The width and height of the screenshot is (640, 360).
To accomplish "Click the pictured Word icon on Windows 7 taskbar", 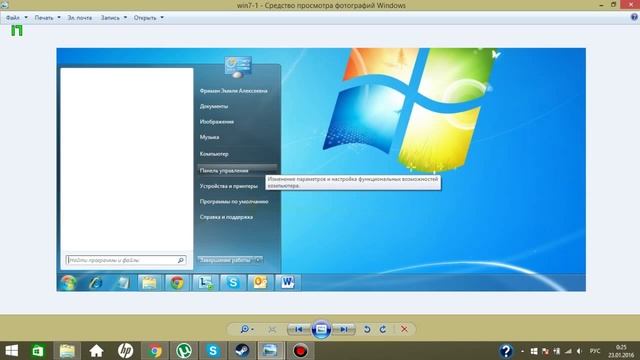I will point(288,282).
